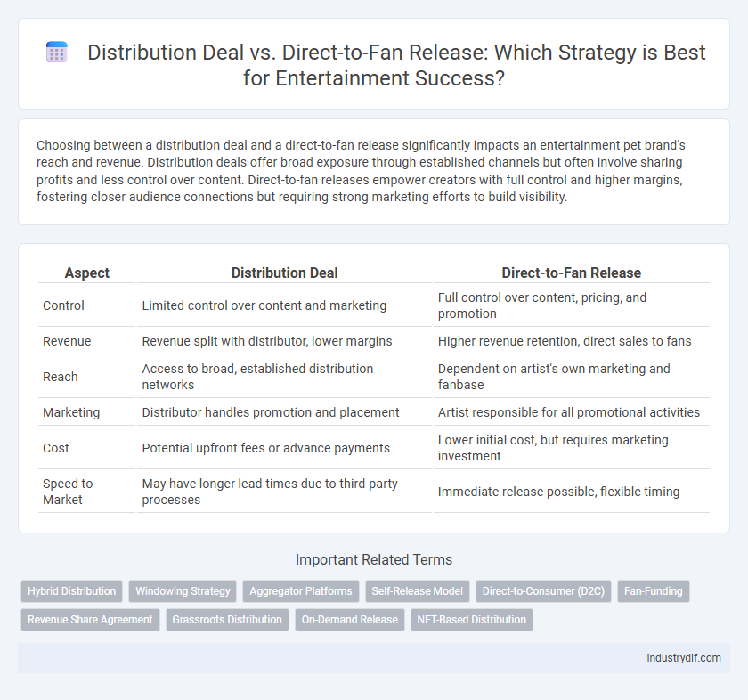748x700 pixels.
Task: Select 'Potential upfront fees or advance payments' cell
Action: [284, 448]
